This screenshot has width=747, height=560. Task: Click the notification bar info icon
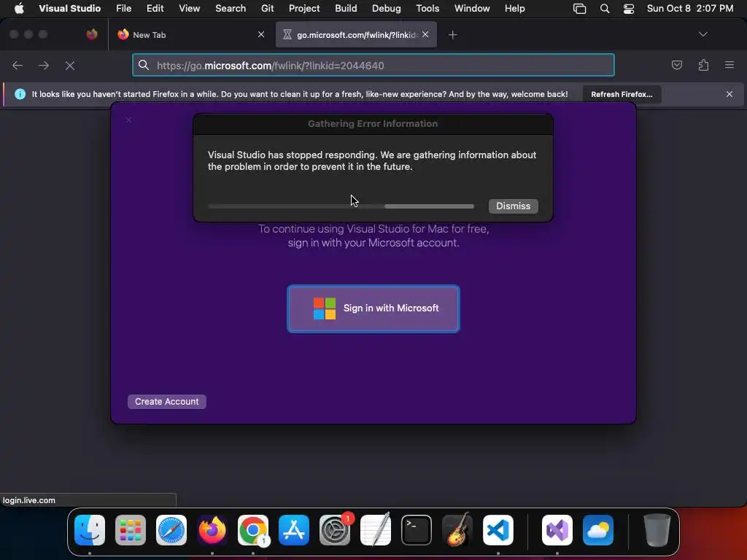pos(20,94)
